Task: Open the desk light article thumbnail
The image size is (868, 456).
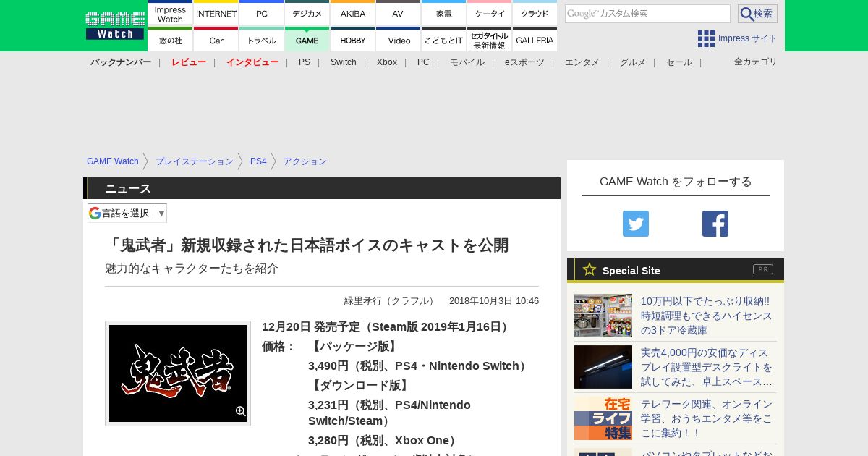Action: tap(603, 367)
